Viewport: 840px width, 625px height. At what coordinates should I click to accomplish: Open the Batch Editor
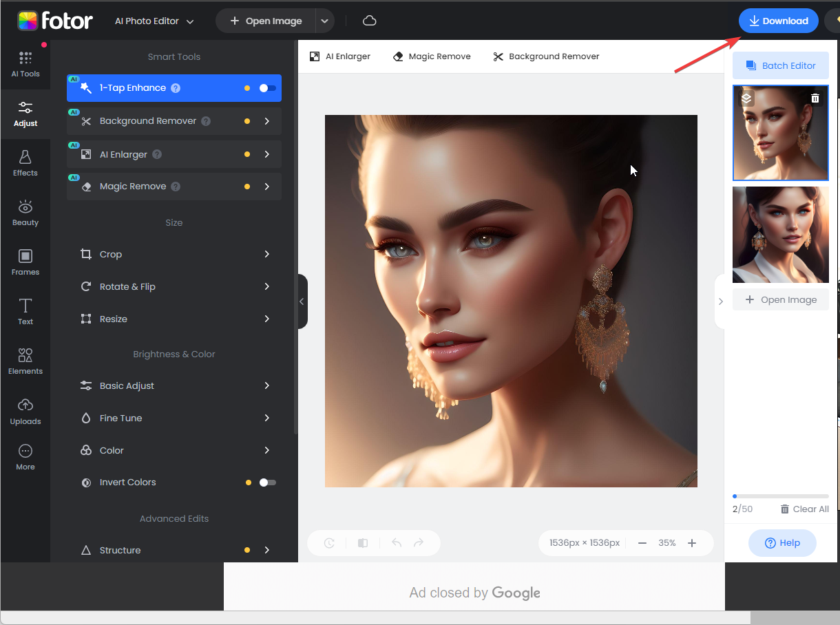coord(781,65)
